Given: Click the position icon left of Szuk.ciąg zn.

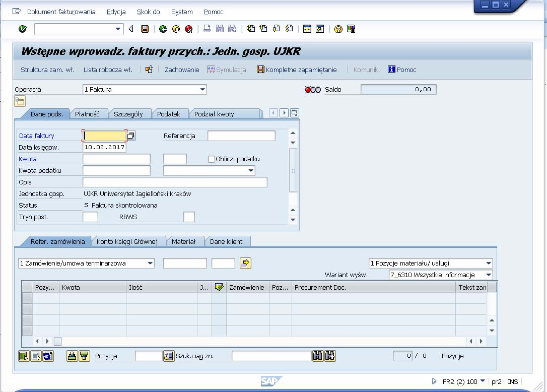Looking at the screenshot, I should (169, 356).
